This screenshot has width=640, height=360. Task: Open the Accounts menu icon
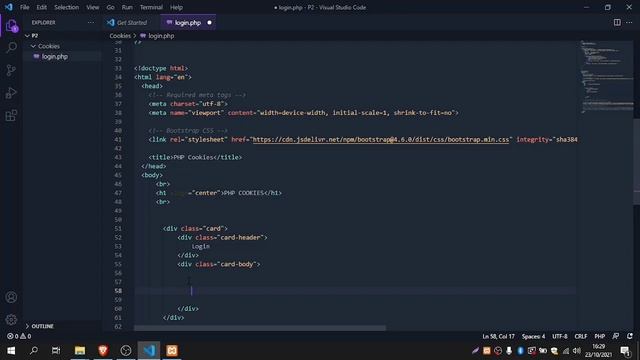click(x=11, y=297)
